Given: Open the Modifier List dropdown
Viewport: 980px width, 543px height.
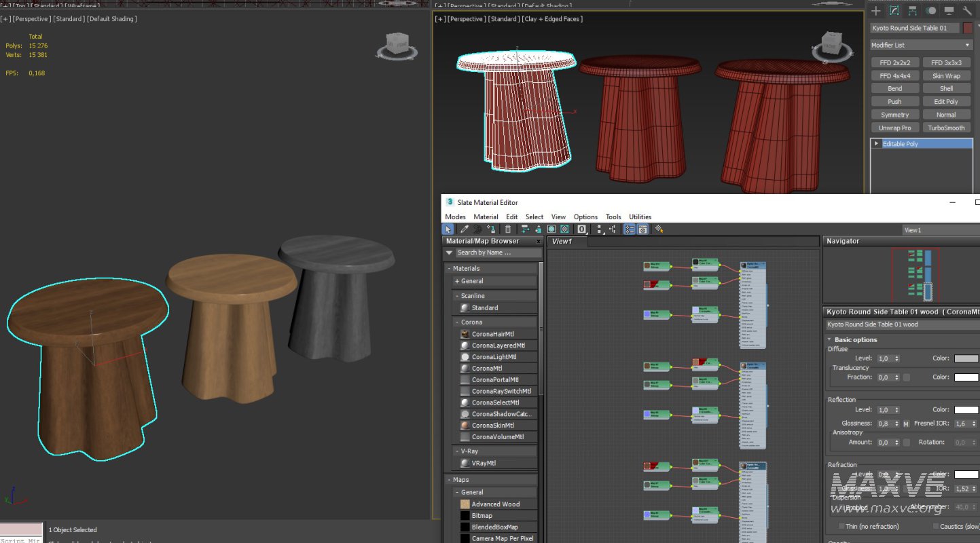Looking at the screenshot, I should (921, 45).
